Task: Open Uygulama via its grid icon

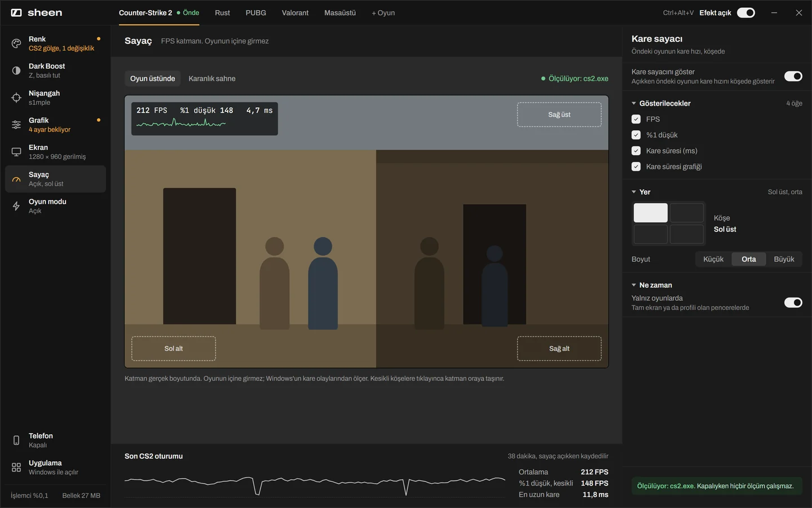Action: tap(16, 467)
